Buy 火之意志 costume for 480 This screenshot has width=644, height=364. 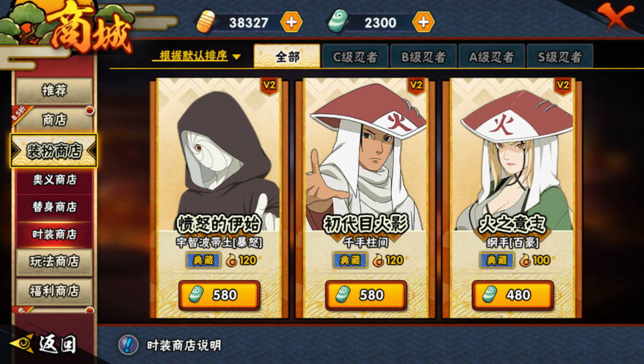coord(512,295)
